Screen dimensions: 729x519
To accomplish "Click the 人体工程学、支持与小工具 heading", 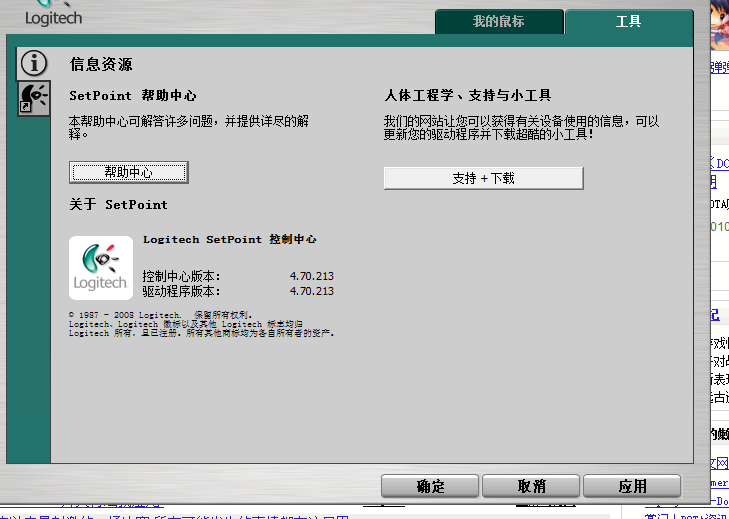I will point(468,96).
